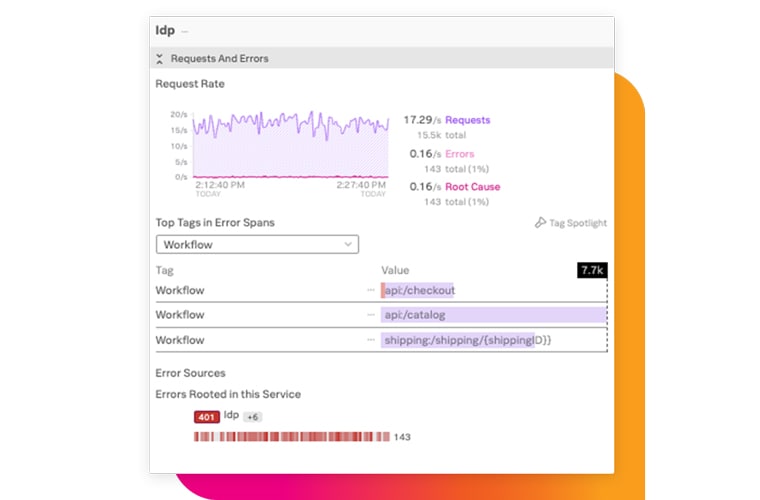Click the Request Rate chart
Image resolution: width=760 pixels, height=500 pixels.
click(291, 144)
